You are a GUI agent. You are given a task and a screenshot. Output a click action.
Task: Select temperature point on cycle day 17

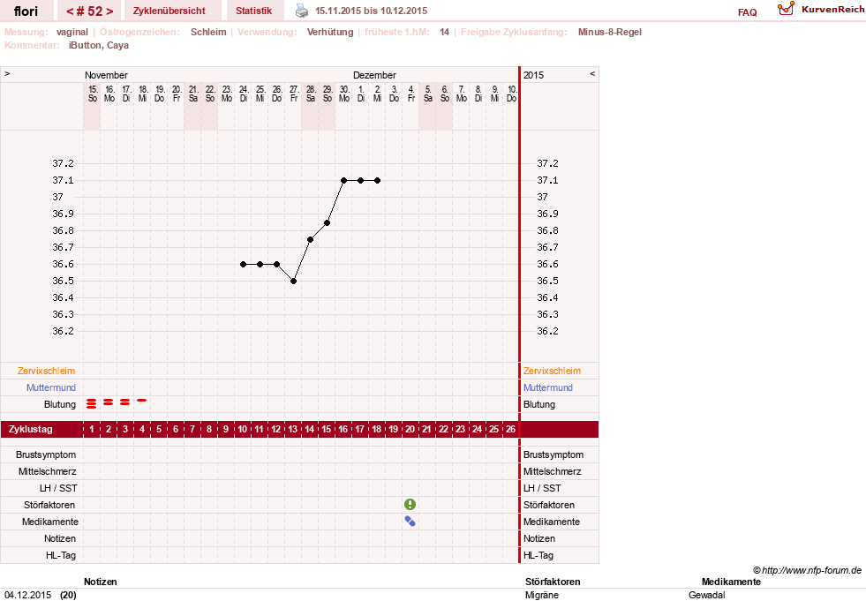pyautogui.click(x=361, y=181)
